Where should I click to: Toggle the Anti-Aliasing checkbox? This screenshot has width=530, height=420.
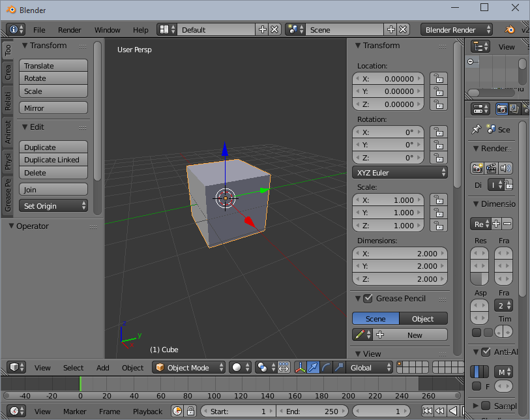[486, 352]
